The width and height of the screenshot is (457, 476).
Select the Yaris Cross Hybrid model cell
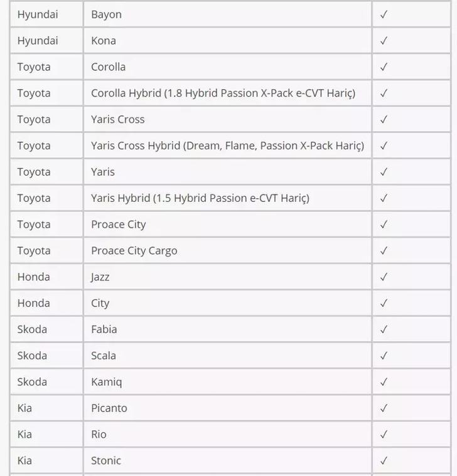click(x=227, y=145)
